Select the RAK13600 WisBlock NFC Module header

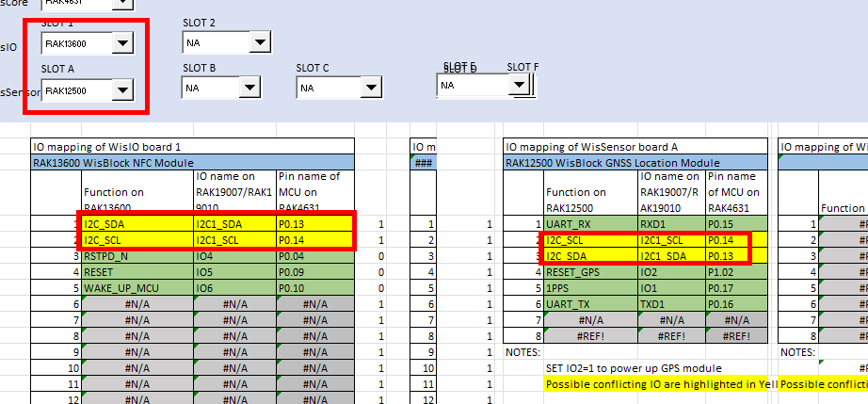pyautogui.click(x=193, y=163)
